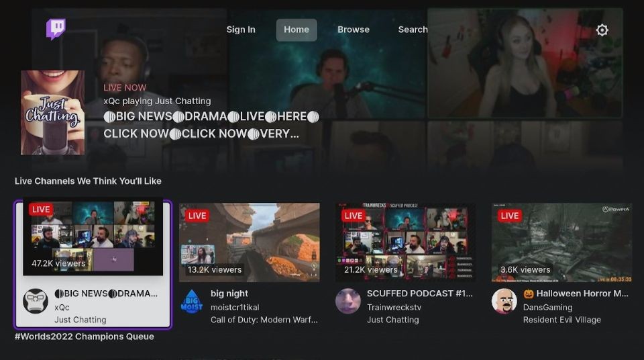Click the LIVE badge on moistcr1tikal's thumbnail
Screen dimensions: 644x360
197,216
